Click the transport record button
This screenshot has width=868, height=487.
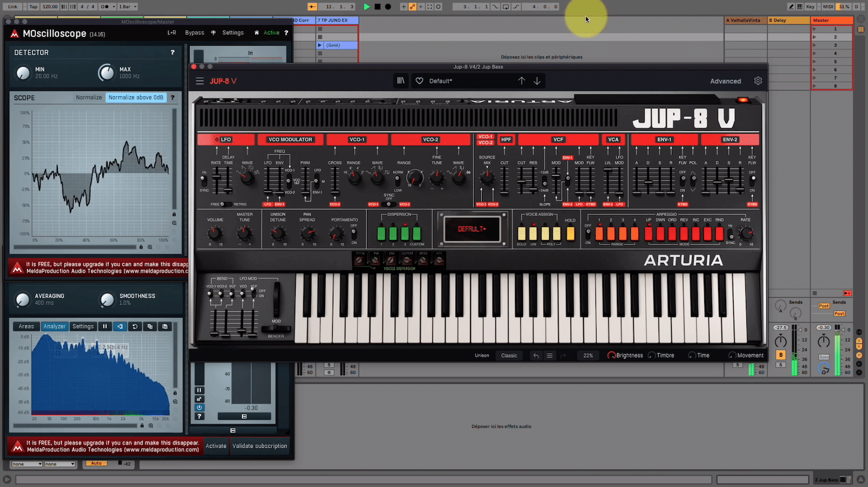388,7
